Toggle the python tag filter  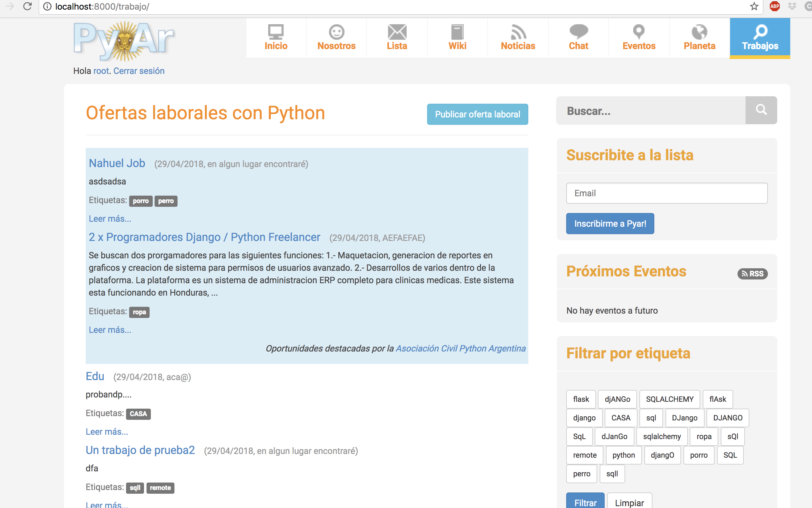point(624,455)
